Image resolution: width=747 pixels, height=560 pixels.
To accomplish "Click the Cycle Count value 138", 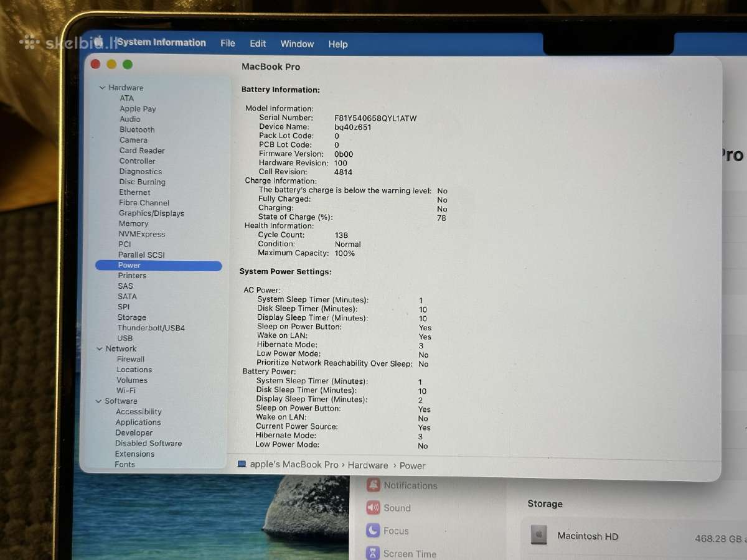I will pyautogui.click(x=341, y=235).
